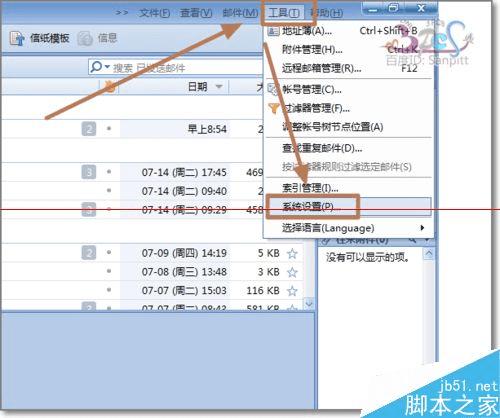Click the 地址簿 address book icon
The width and height of the screenshot is (500, 418).
(x=273, y=31)
